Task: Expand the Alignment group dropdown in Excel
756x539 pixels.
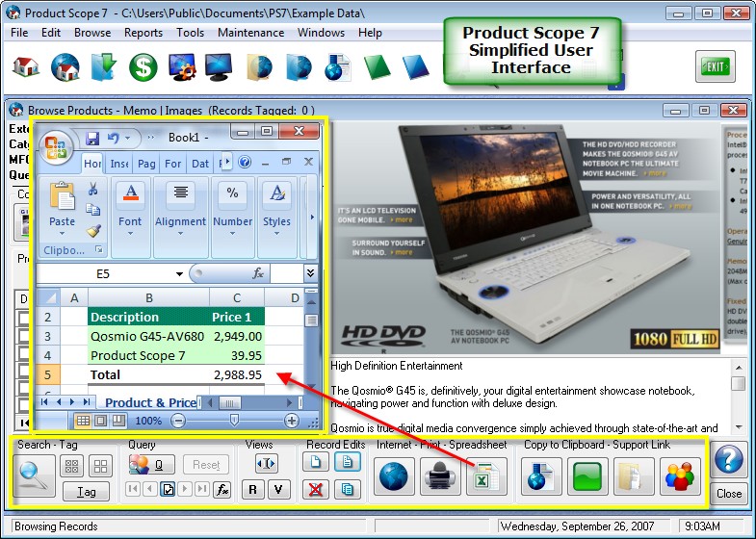Action: pyautogui.click(x=180, y=234)
